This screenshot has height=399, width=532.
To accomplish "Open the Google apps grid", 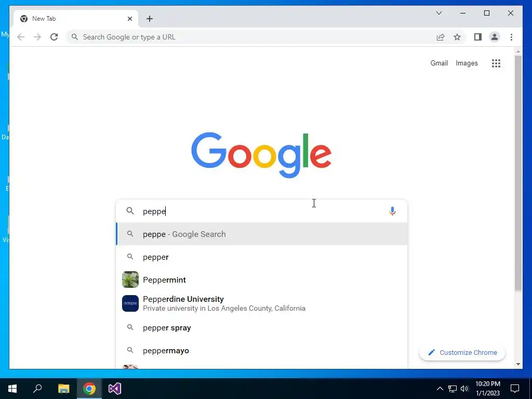I will (496, 63).
